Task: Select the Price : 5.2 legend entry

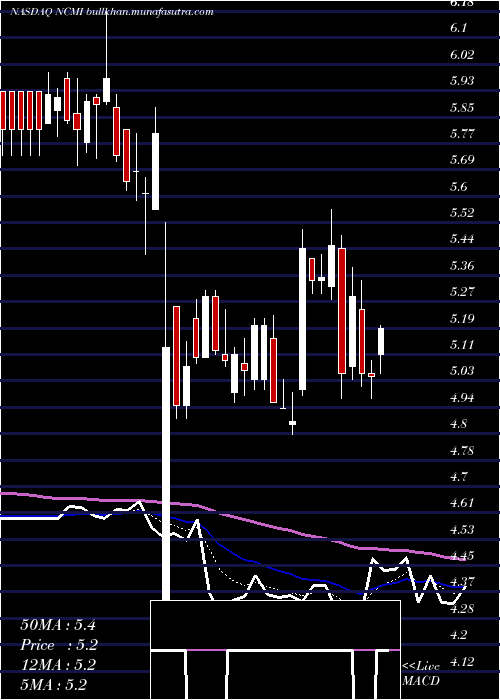Action: (58, 645)
